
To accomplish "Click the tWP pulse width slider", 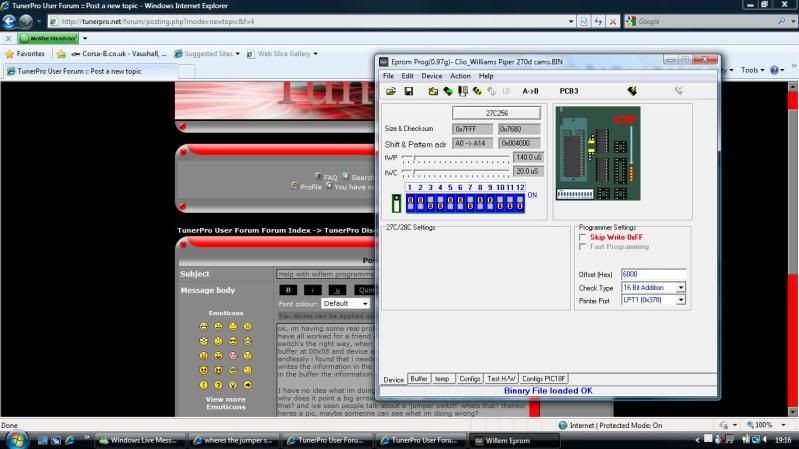I will click(456, 159).
